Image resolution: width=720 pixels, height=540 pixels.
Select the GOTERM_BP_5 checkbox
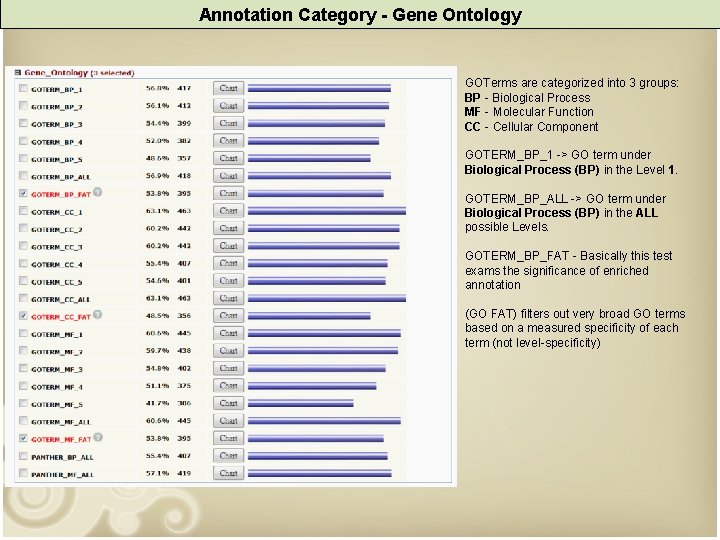pyautogui.click(x=23, y=158)
